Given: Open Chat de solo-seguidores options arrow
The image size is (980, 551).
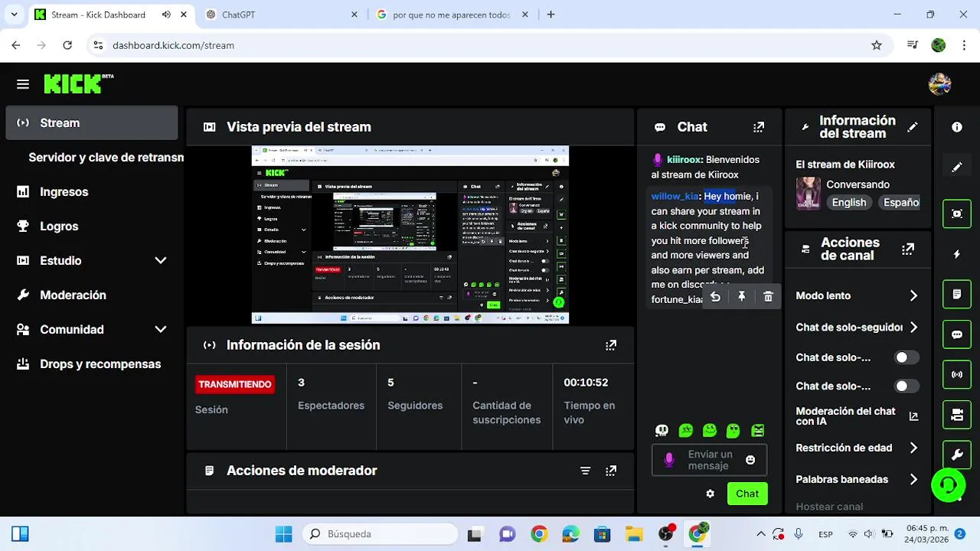Looking at the screenshot, I should [913, 328].
